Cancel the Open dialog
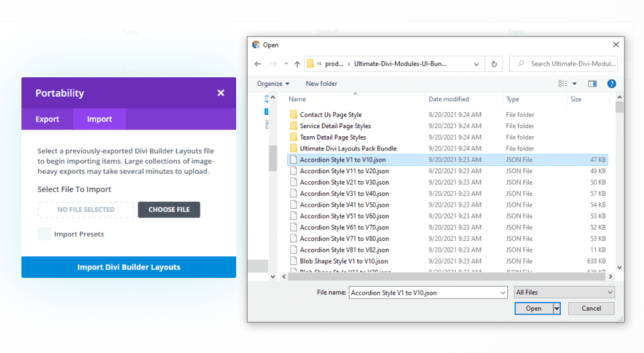The height and width of the screenshot is (353, 644). [x=591, y=308]
